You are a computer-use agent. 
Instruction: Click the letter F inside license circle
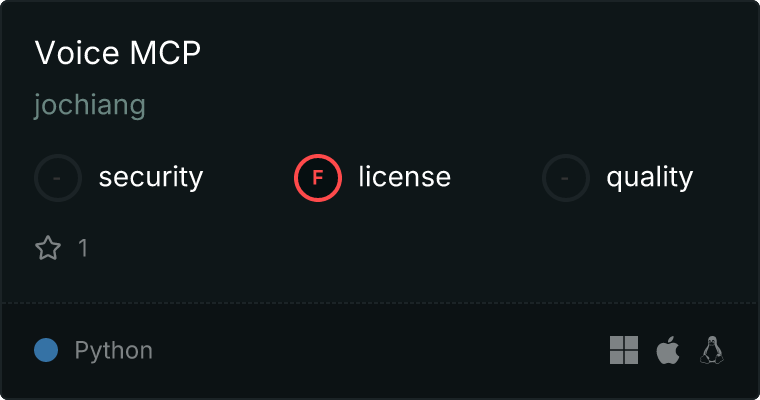pyautogui.click(x=318, y=178)
